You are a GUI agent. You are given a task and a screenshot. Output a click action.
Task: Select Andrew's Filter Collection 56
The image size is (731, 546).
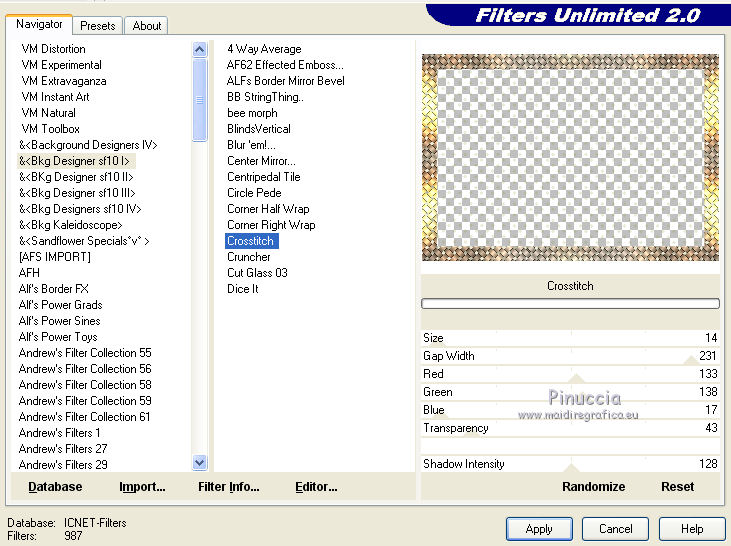tap(85, 369)
